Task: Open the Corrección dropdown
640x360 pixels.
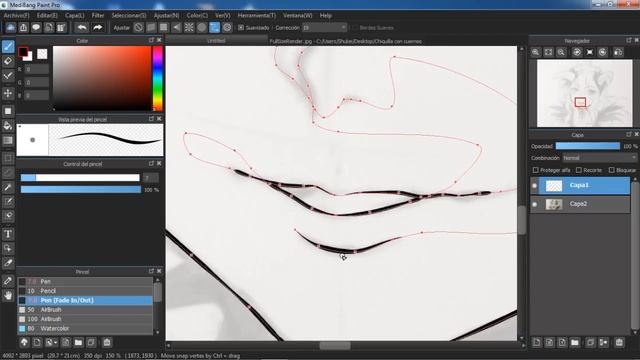Action: [x=324, y=27]
